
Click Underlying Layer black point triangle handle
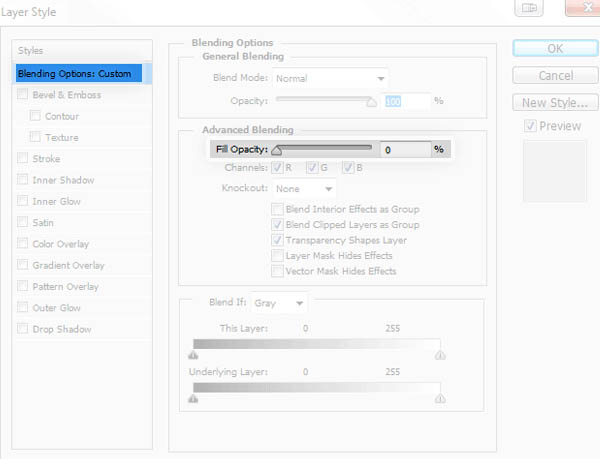[x=193, y=397]
